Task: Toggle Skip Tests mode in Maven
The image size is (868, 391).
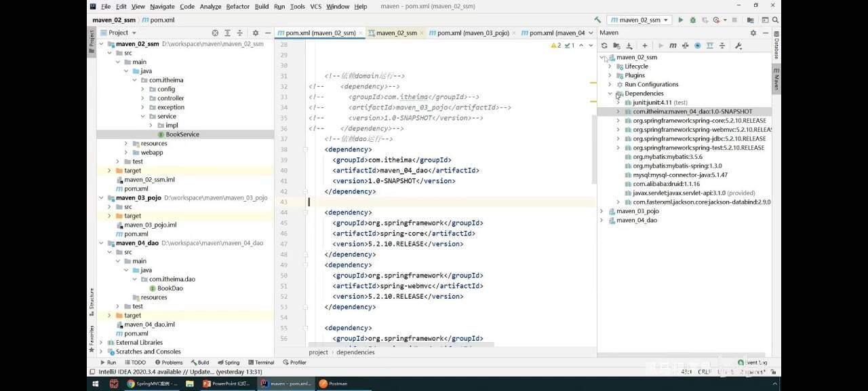Action: point(697,45)
